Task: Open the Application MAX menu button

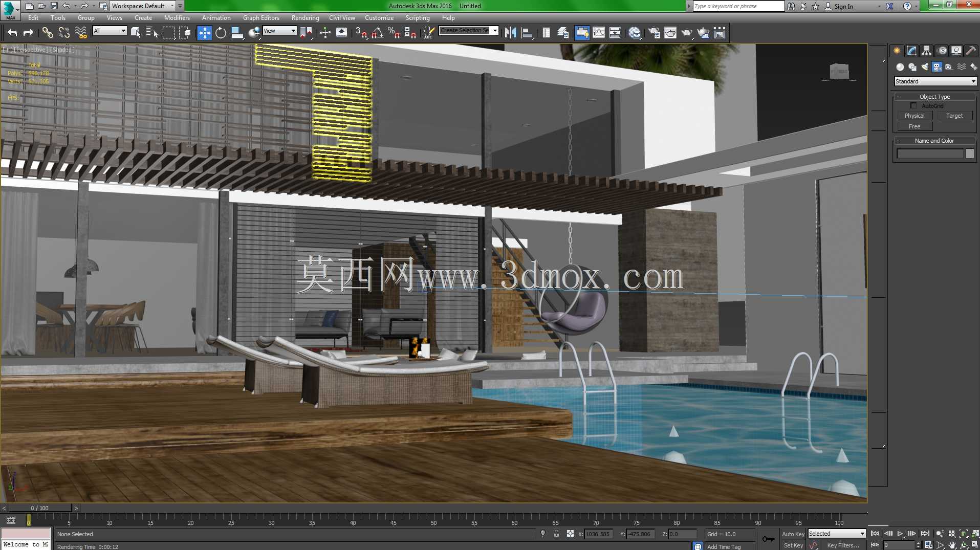Action: (x=10, y=10)
